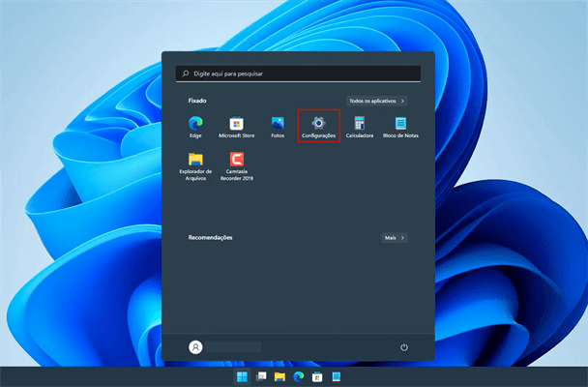This screenshot has height=387, width=588.
Task: Open Explorador de Arquivos in Start menu
Action: (x=195, y=162)
